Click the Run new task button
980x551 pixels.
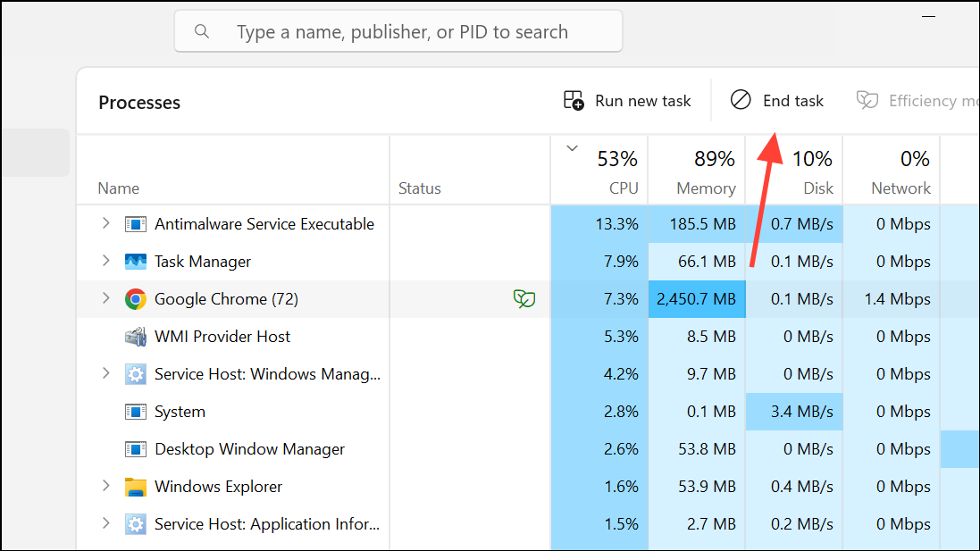click(x=626, y=100)
